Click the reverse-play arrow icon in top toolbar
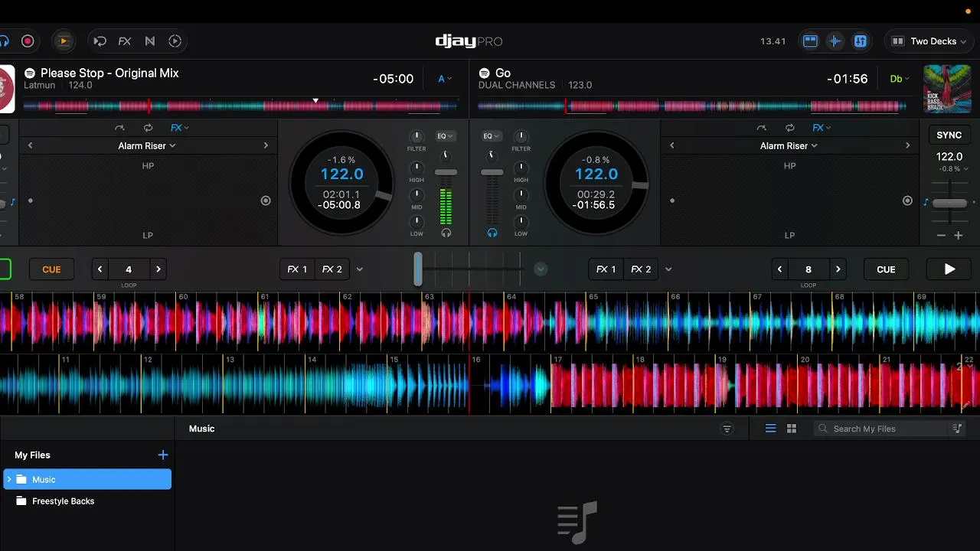Image resolution: width=980 pixels, height=551 pixels. pyautogui.click(x=100, y=41)
